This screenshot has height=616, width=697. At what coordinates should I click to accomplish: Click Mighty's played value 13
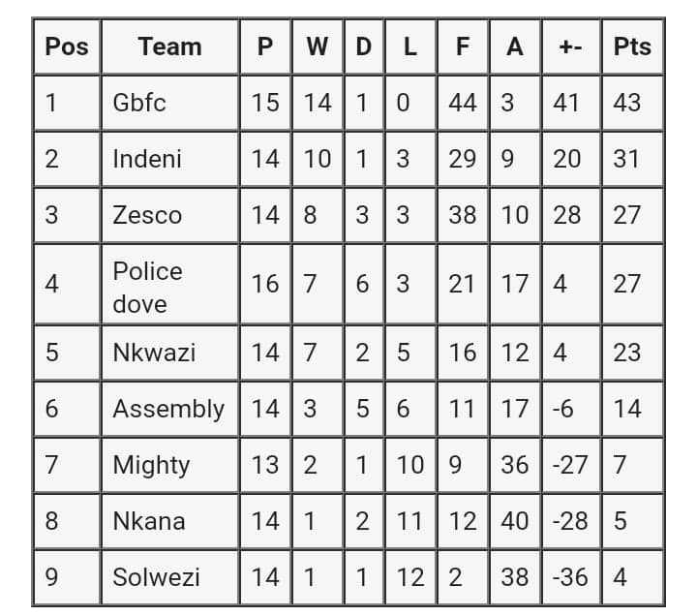tap(265, 465)
